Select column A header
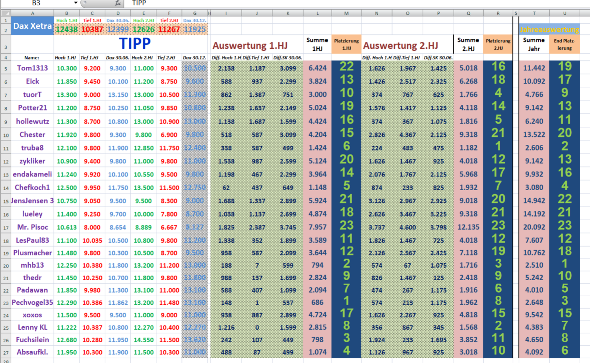The height and width of the screenshot is (363, 590). point(32,13)
